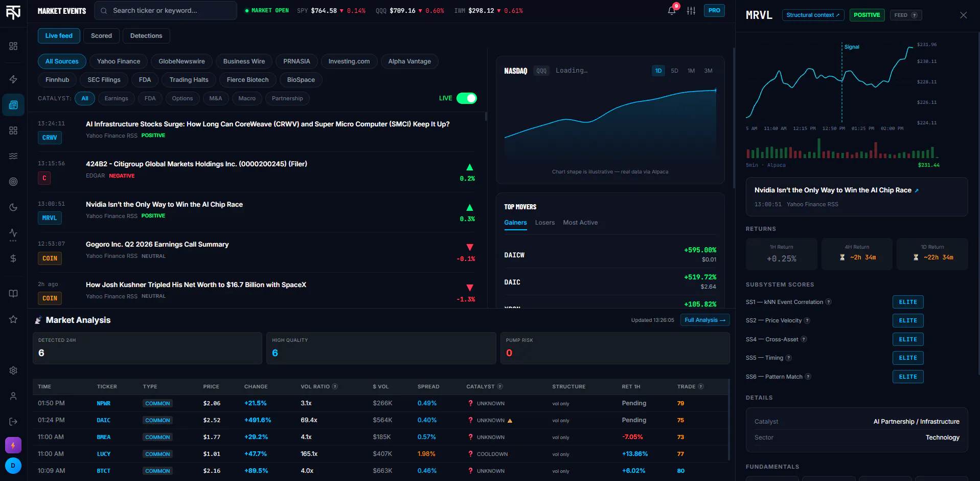Open the blue D avatar
Viewport: 980px width, 481px height.
click(x=13, y=466)
